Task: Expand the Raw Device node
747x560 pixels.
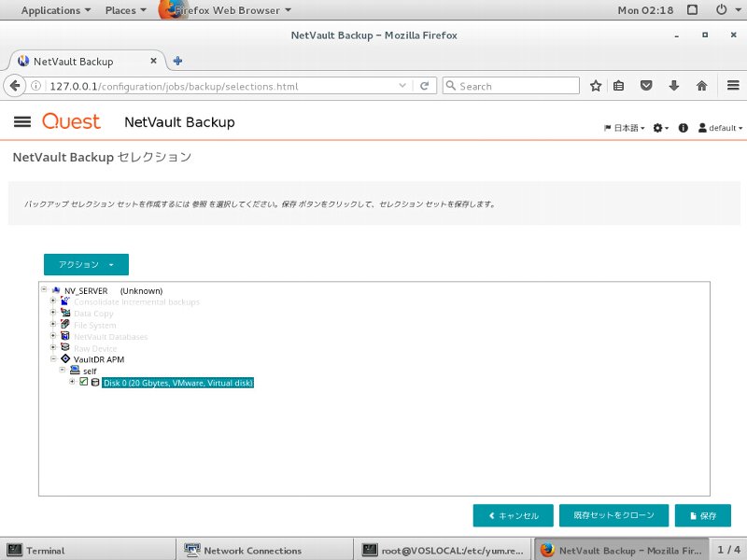Action: tap(53, 347)
